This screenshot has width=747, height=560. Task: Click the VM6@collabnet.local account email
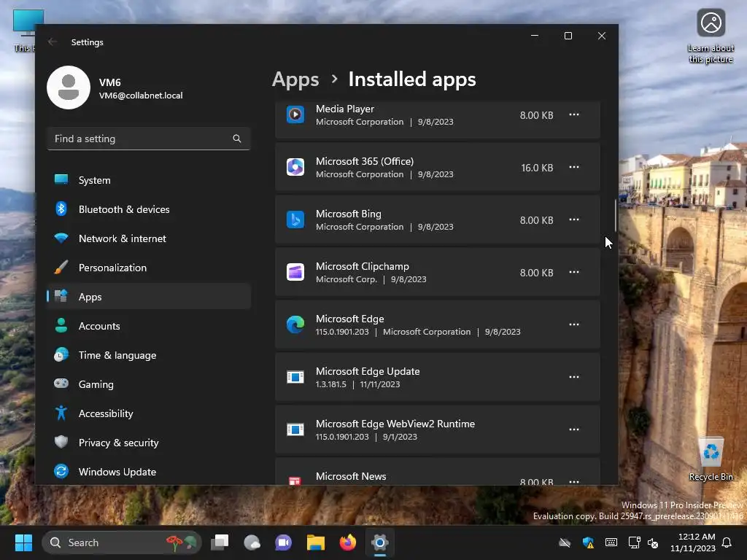click(x=141, y=96)
